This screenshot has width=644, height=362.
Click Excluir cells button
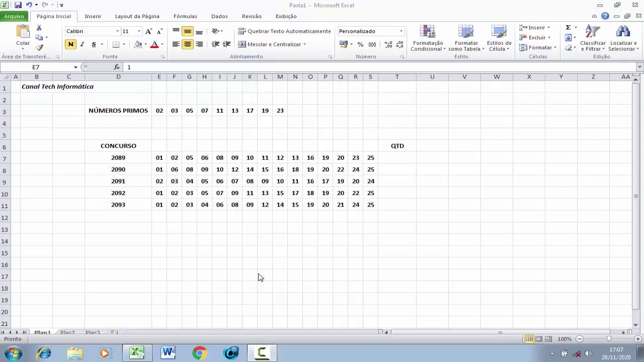click(535, 38)
